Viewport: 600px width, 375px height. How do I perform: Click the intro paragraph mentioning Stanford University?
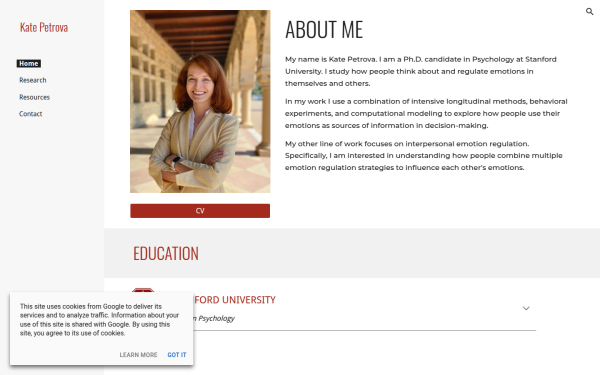[421, 71]
